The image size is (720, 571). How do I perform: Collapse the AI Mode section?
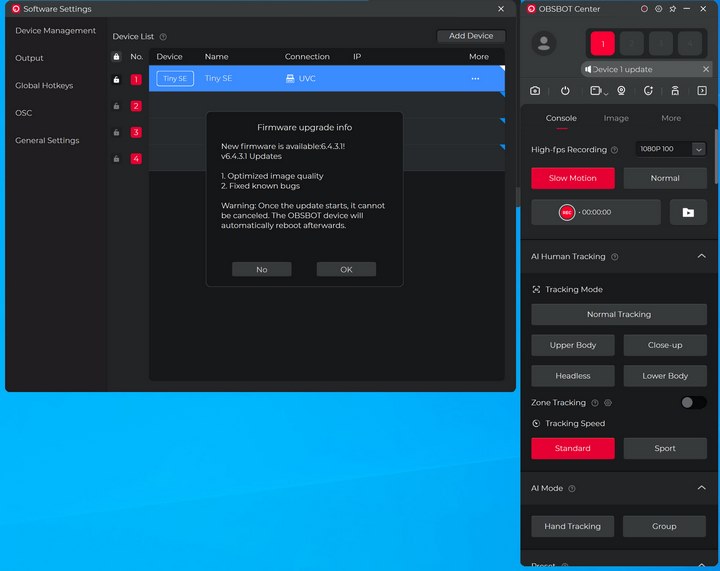(x=701, y=488)
